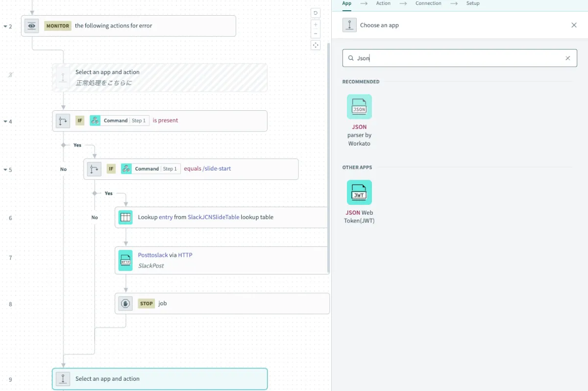The width and height of the screenshot is (588, 391).
Task: Click the OTHER APPS section heading
Action: 357,168
